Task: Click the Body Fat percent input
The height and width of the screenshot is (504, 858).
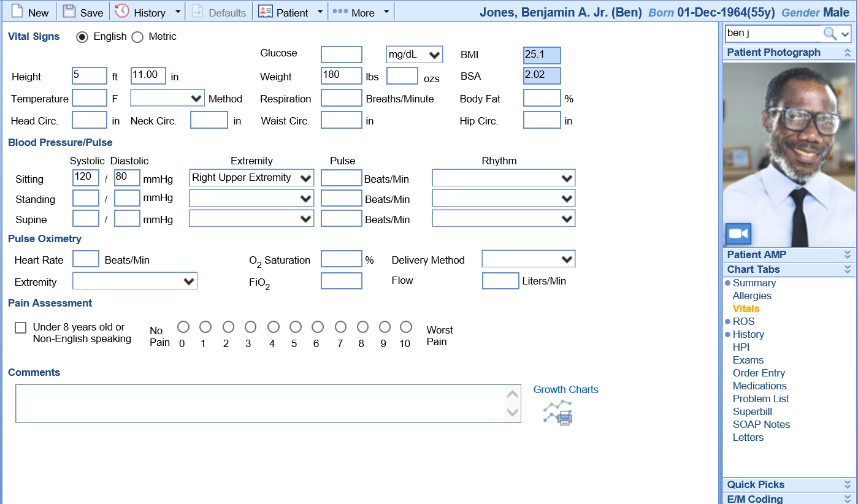Action: [542, 98]
